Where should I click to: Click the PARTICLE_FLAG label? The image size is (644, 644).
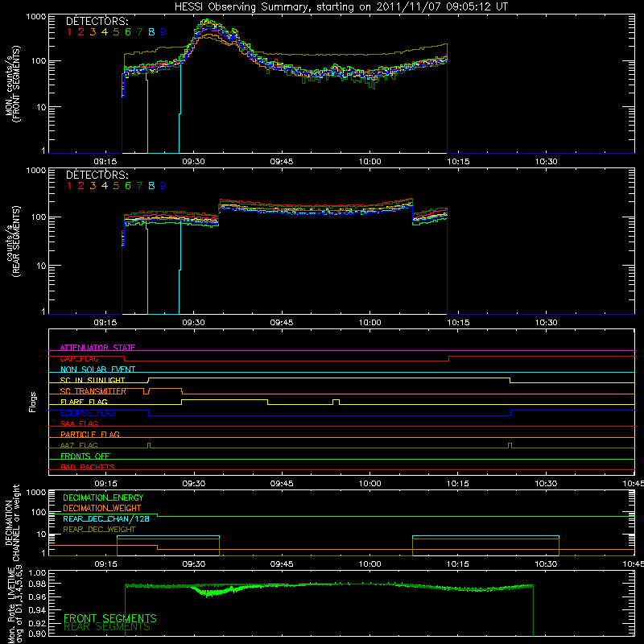coord(90,434)
